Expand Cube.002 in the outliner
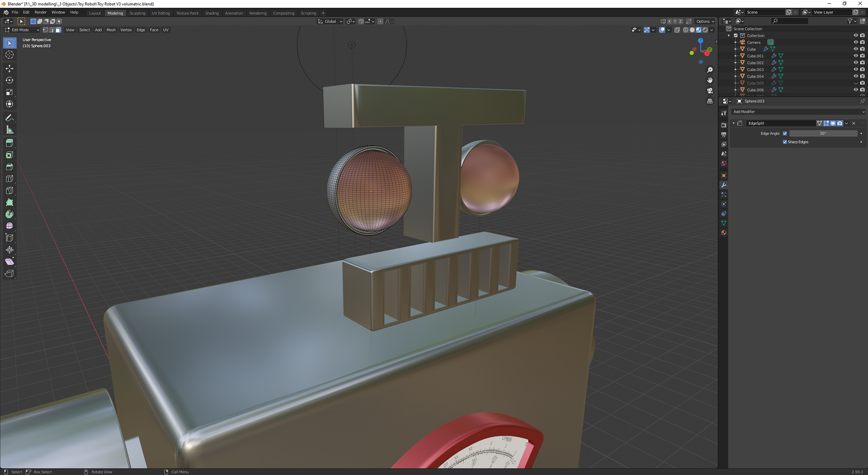This screenshot has width=868, height=475. (x=736, y=62)
